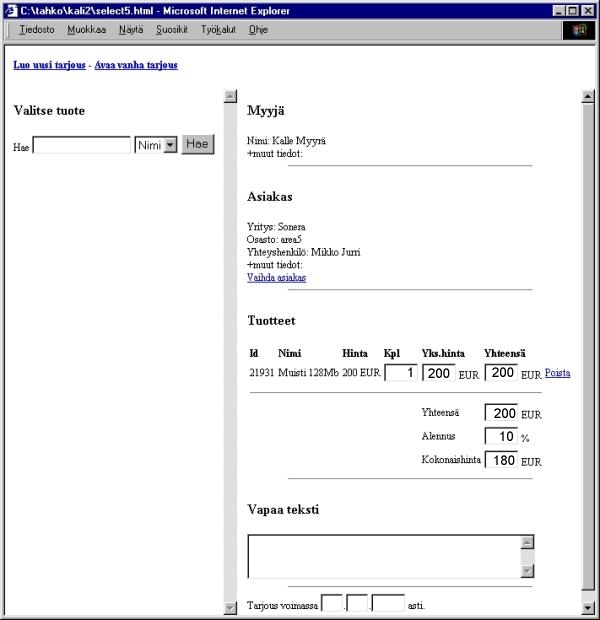
Task: Open the Muokkaa menu
Action: pyautogui.click(x=87, y=30)
